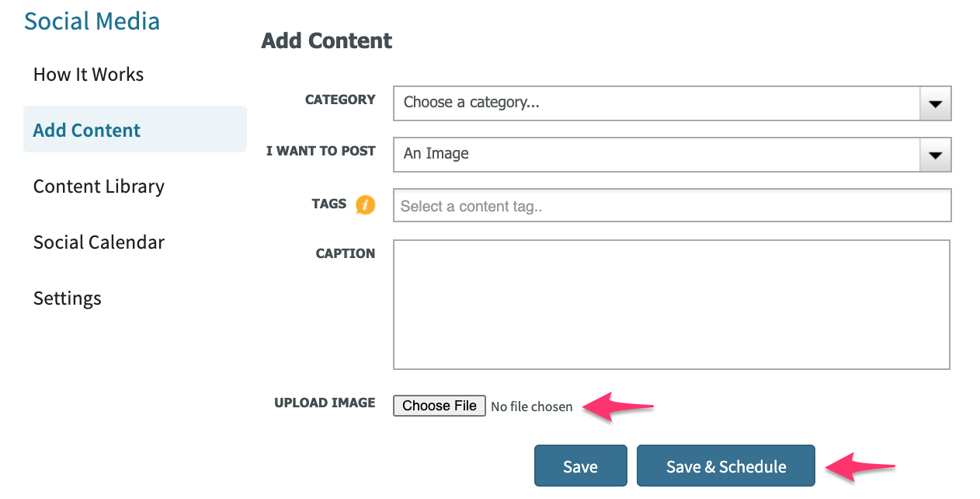Screen dimensions: 980x499
Task: Click the Social Media heading link
Action: pyautogui.click(x=92, y=21)
